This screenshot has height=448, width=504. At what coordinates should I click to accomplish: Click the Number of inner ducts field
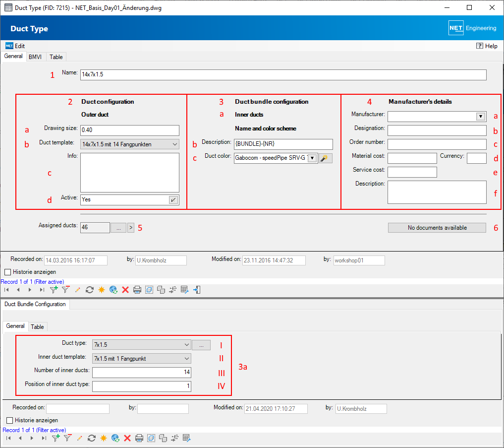pos(142,373)
